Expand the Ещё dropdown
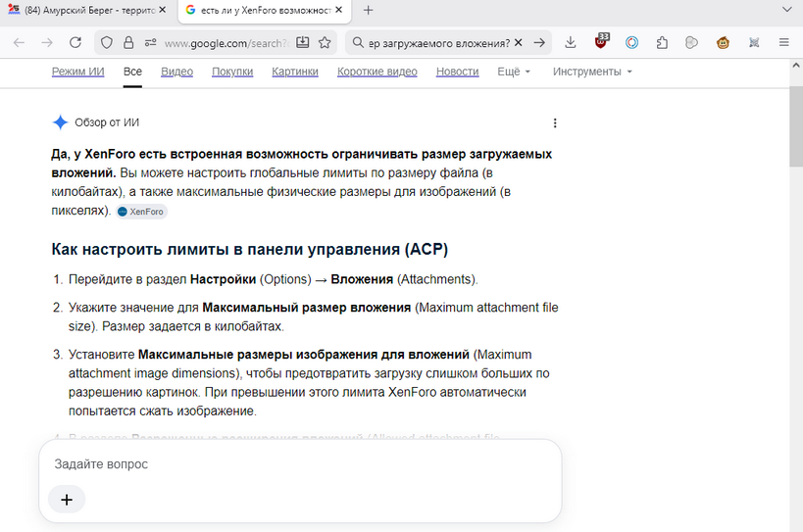 point(514,72)
